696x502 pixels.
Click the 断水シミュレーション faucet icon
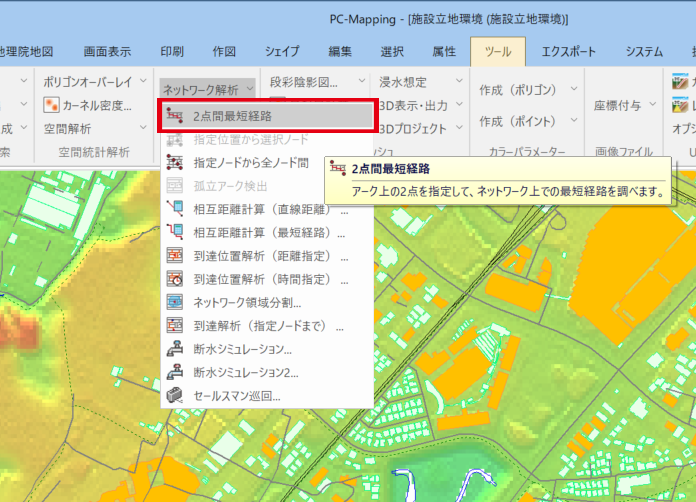[175, 349]
